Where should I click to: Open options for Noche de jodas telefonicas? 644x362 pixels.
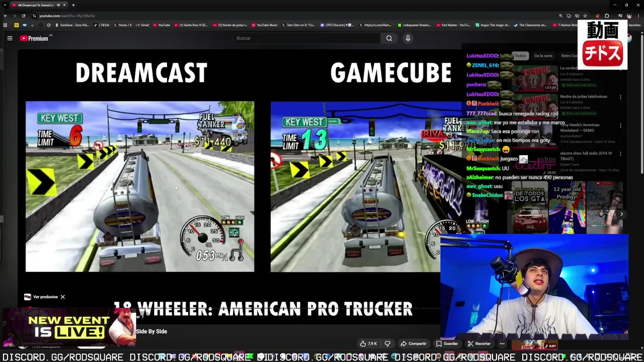point(620,97)
